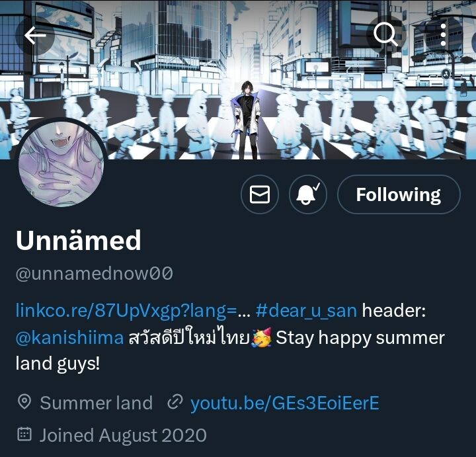
Task: Click the chain link icon beside YouTube URL
Action: (x=175, y=402)
